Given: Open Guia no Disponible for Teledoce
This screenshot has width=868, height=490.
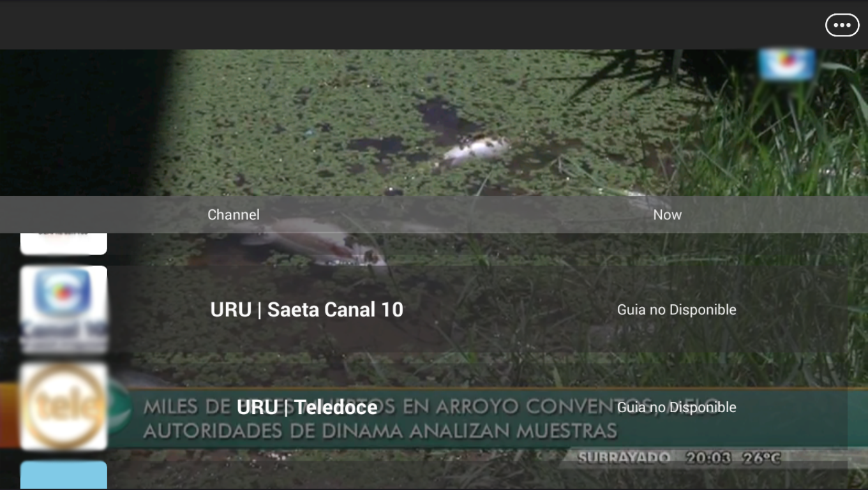Looking at the screenshot, I should pyautogui.click(x=677, y=407).
